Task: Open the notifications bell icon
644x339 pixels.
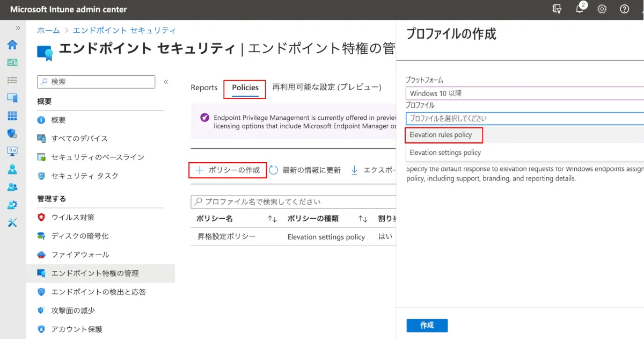Action: coord(580,9)
